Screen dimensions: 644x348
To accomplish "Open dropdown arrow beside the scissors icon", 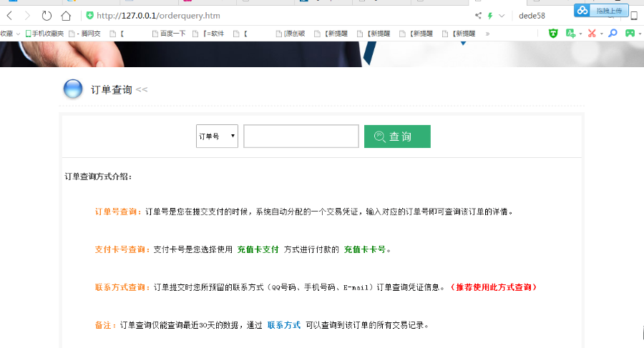I will pyautogui.click(x=601, y=34).
